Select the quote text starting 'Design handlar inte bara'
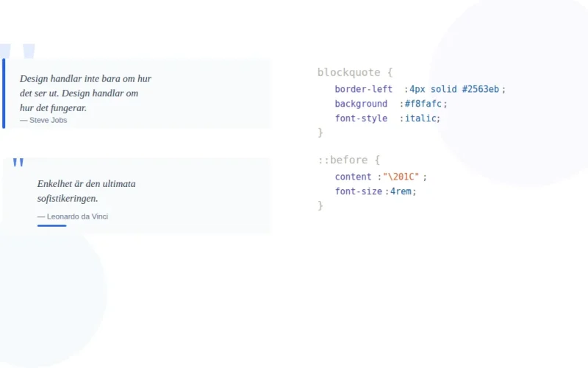 point(85,93)
